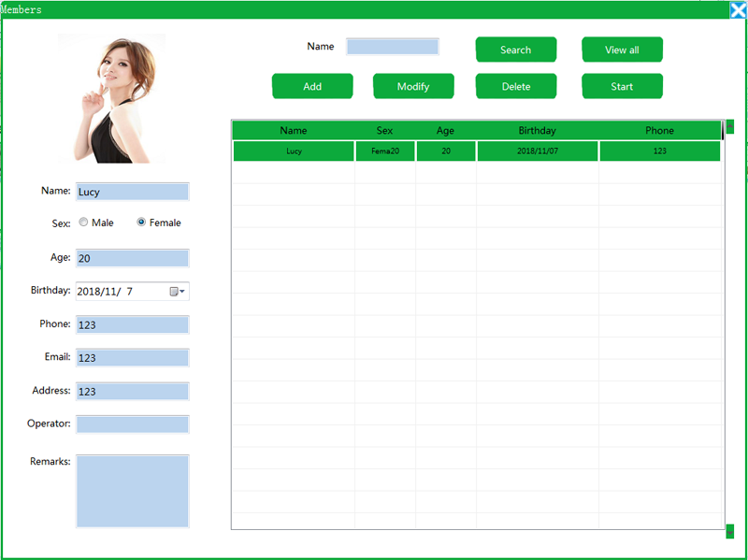Close the Members window
The width and height of the screenshot is (748, 560).
tap(738, 10)
